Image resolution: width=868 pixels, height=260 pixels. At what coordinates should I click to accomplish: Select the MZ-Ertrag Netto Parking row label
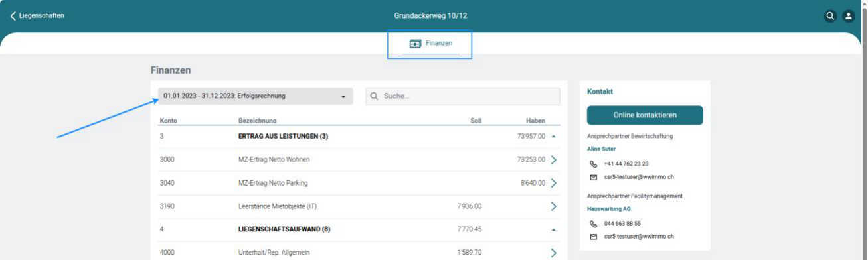(273, 183)
